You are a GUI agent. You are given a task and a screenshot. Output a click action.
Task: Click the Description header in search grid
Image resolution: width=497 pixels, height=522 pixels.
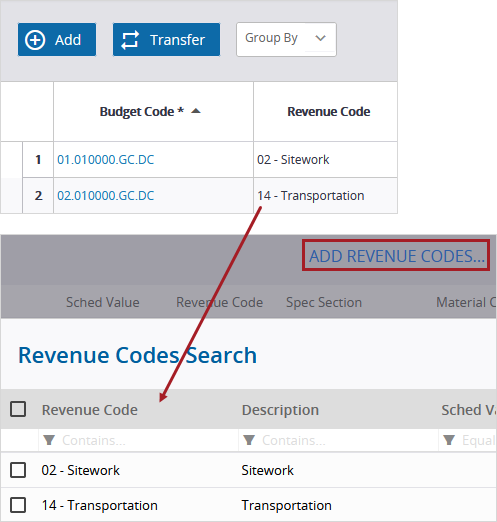click(280, 410)
